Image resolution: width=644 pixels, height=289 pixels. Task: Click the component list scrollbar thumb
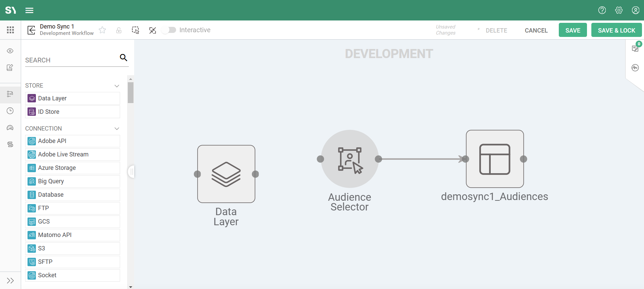click(x=130, y=92)
